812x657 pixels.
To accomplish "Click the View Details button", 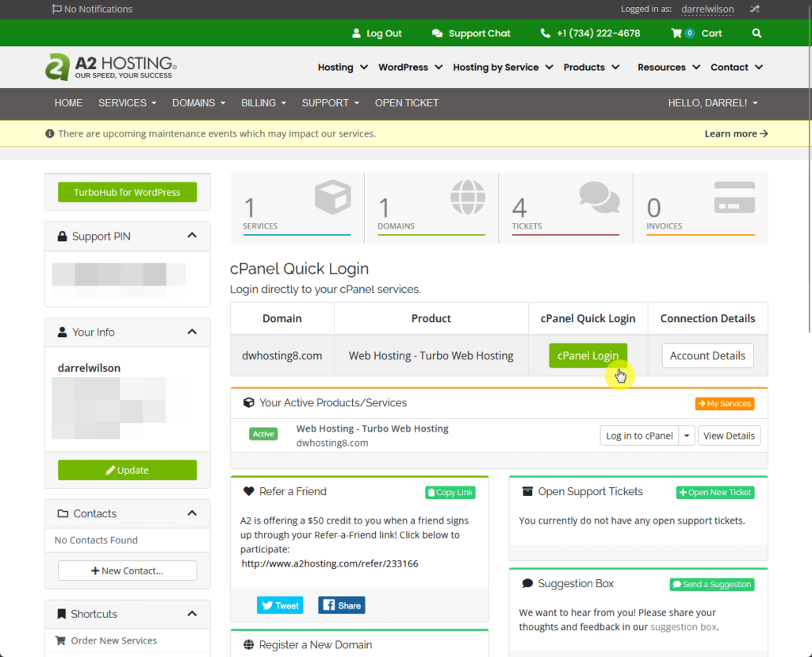I will pyautogui.click(x=730, y=436).
